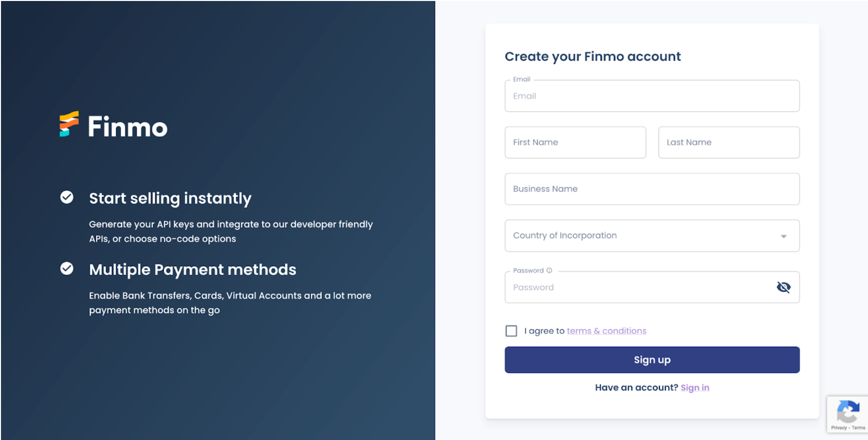The height and width of the screenshot is (440, 868).
Task: Click the Finmo logo icon
Action: 69,124
